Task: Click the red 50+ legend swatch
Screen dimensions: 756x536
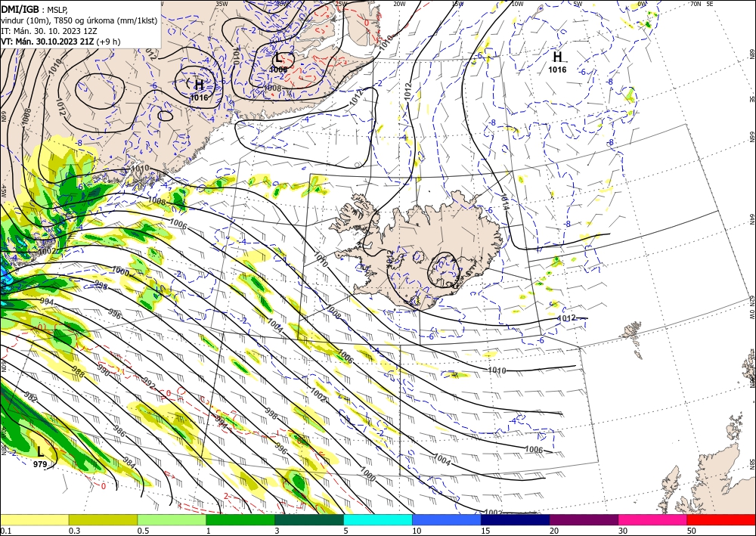Action: [721, 519]
